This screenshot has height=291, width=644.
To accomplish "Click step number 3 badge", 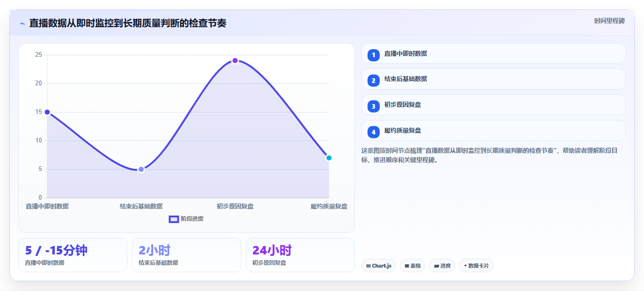I will pyautogui.click(x=374, y=106).
